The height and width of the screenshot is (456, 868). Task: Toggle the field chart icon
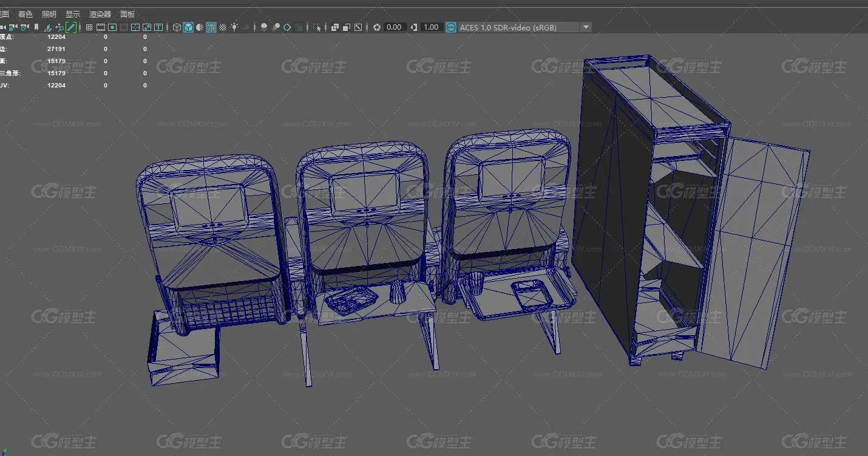(x=135, y=27)
